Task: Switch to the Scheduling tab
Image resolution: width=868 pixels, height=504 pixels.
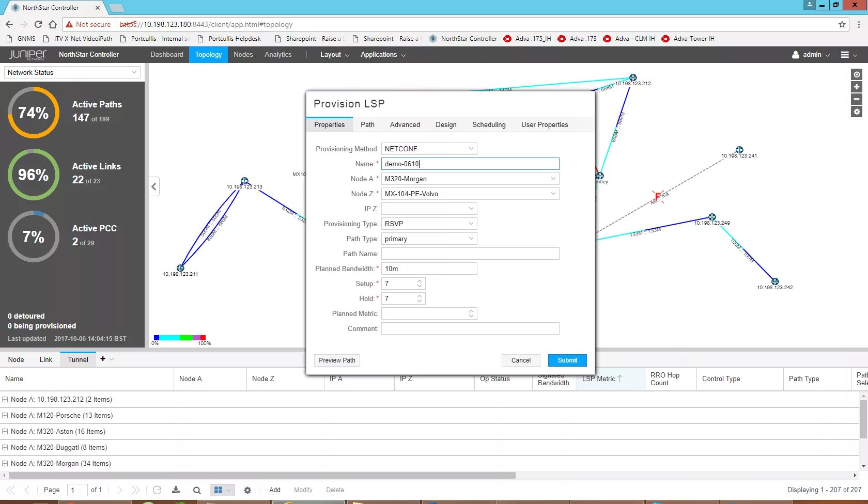Action: [x=489, y=124]
